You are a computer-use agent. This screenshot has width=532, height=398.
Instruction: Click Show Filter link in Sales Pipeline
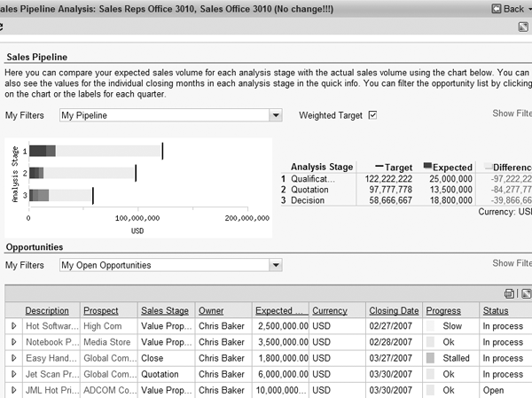coord(512,113)
